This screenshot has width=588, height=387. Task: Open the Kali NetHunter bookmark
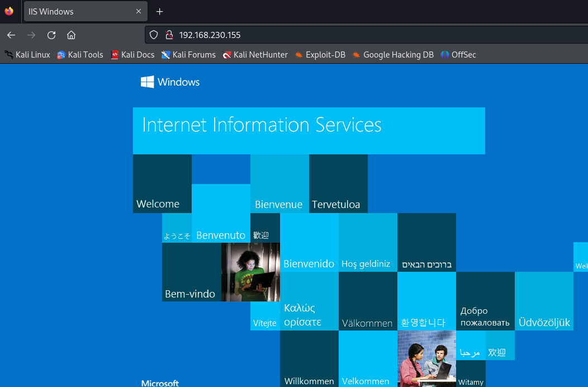[255, 55]
